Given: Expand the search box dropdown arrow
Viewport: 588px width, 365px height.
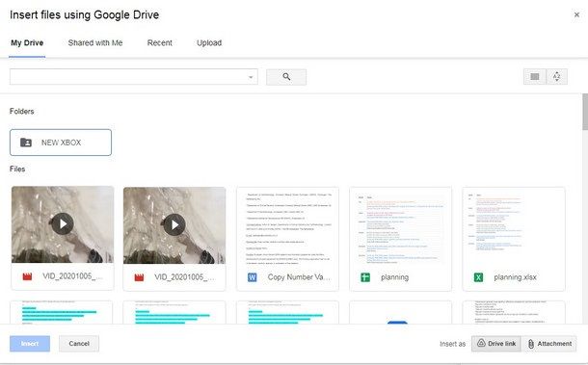Looking at the screenshot, I should 251,77.
